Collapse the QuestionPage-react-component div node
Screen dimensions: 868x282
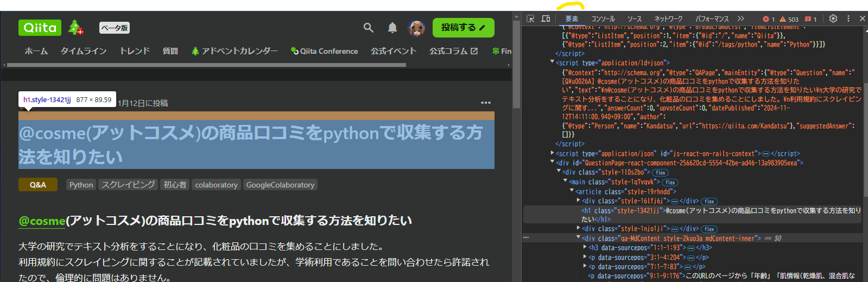tap(553, 162)
